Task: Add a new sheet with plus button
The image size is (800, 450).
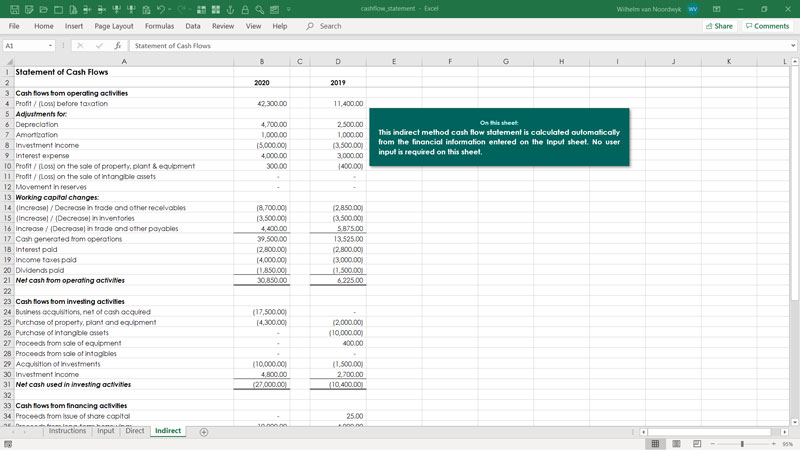Action: [204, 432]
